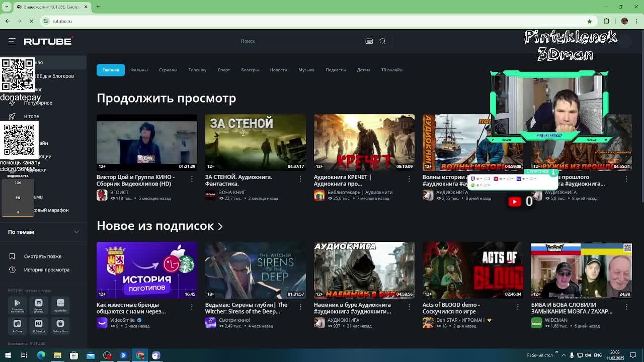
Task: Open options for the brand logos video
Action: pos(192,307)
